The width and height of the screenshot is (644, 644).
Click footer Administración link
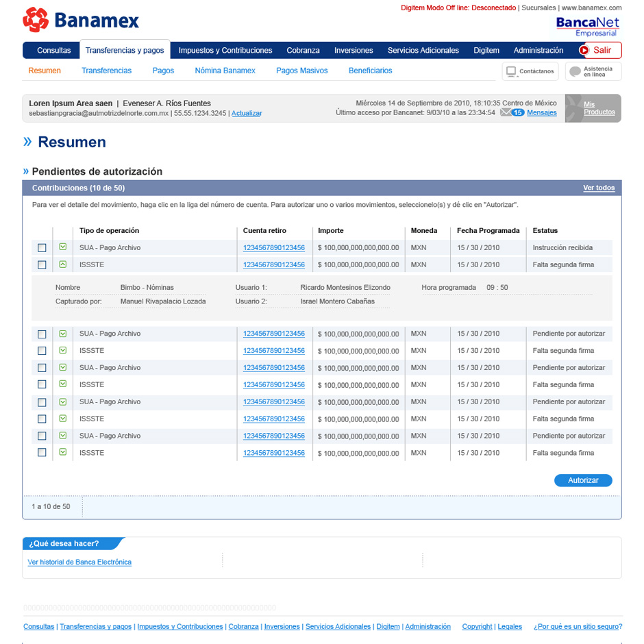click(x=428, y=626)
